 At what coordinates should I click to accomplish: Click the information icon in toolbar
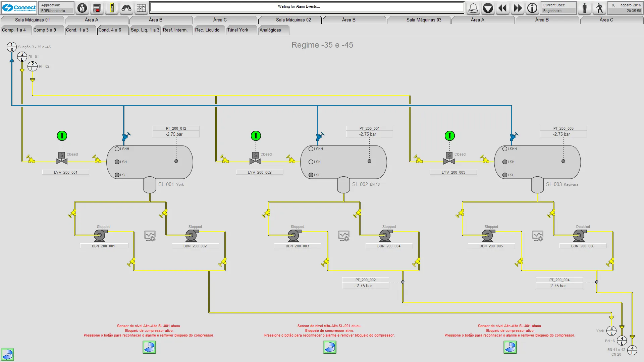pos(532,8)
